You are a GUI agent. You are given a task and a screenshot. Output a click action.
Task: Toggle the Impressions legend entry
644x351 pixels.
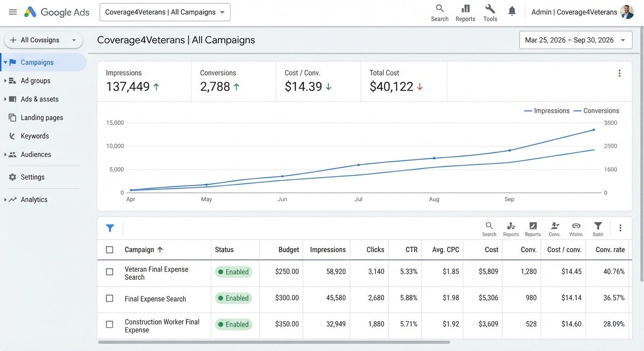click(547, 111)
